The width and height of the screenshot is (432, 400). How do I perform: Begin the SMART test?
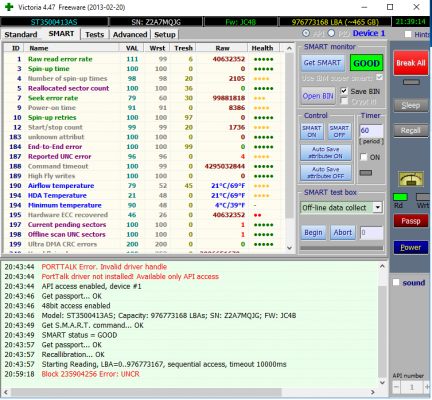point(313,232)
